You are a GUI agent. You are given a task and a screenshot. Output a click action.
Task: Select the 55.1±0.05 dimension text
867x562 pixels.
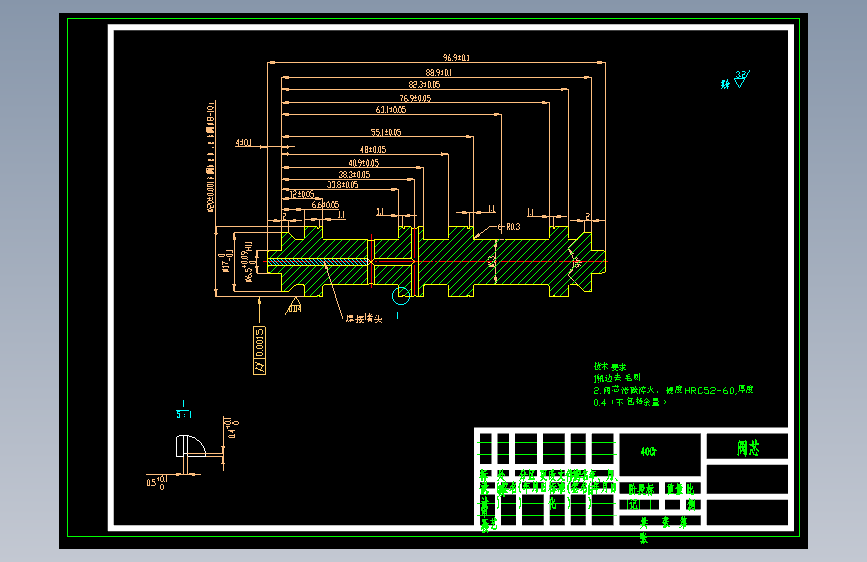(386, 132)
